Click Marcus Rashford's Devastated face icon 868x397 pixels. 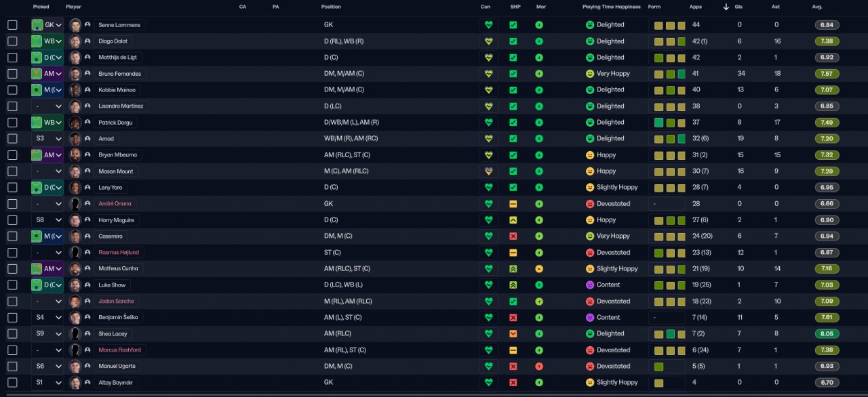590,350
